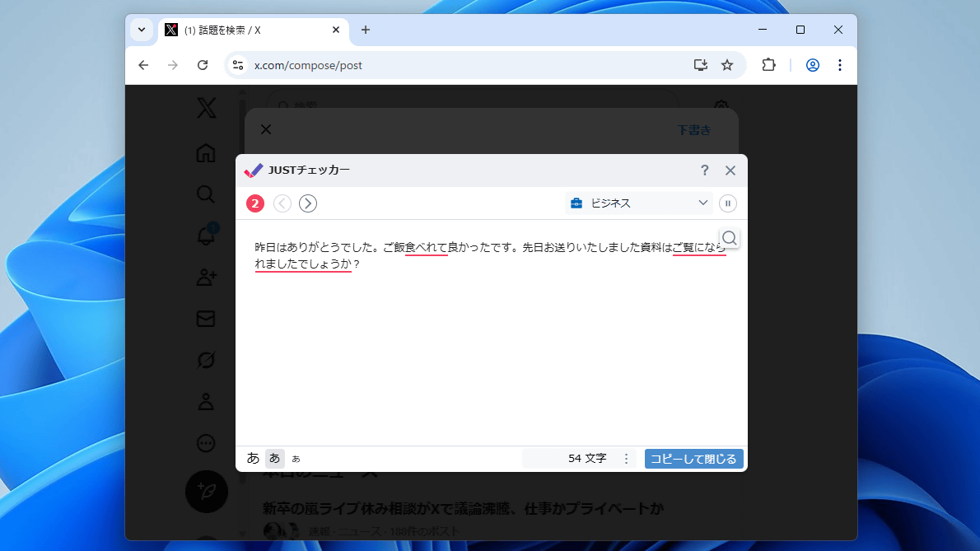Click the red issue count badge
This screenshot has height=551, width=980.
click(255, 203)
